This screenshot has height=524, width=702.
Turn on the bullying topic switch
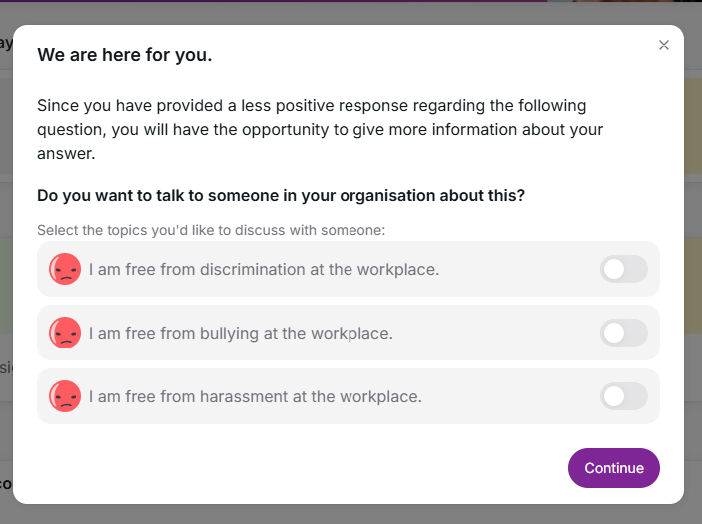click(624, 333)
